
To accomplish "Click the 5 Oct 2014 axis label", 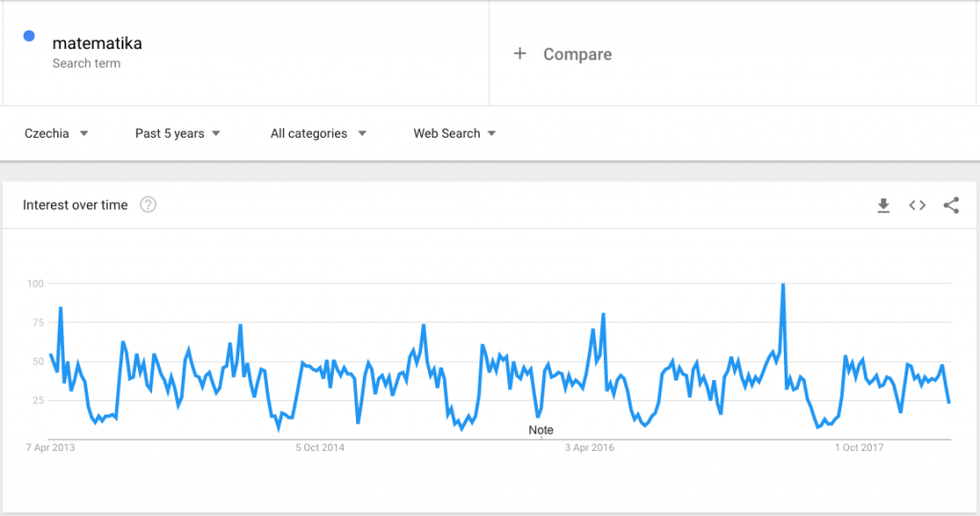I will (x=320, y=448).
